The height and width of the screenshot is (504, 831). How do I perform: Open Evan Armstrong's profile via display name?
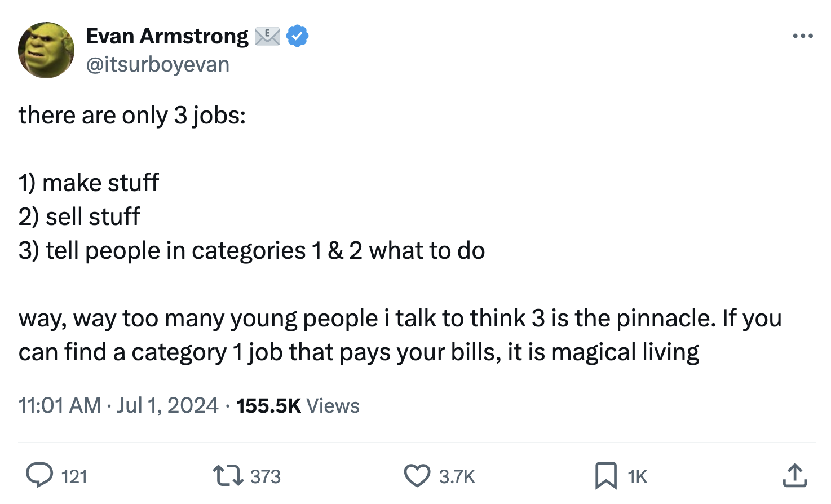point(167,36)
